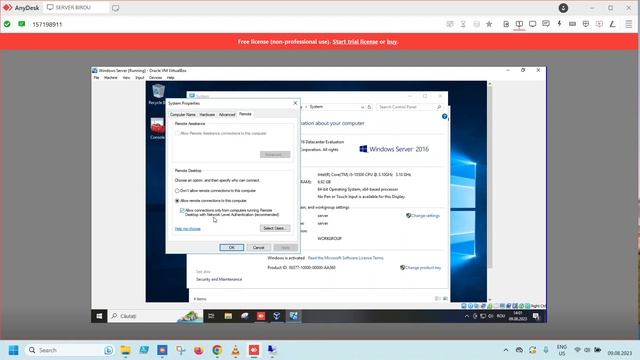This screenshot has height=360, width=640.
Task: Select Allow remote connections to this computer
Action: 177,201
